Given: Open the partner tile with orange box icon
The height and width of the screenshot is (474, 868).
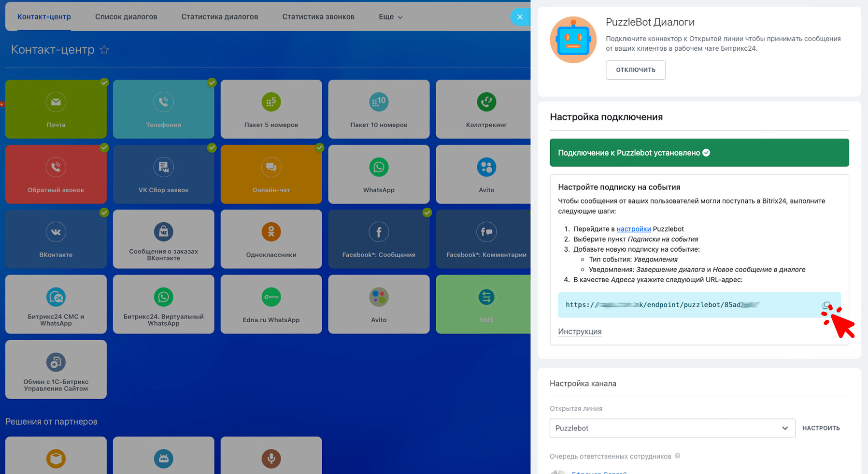Looking at the screenshot, I should point(56,455).
